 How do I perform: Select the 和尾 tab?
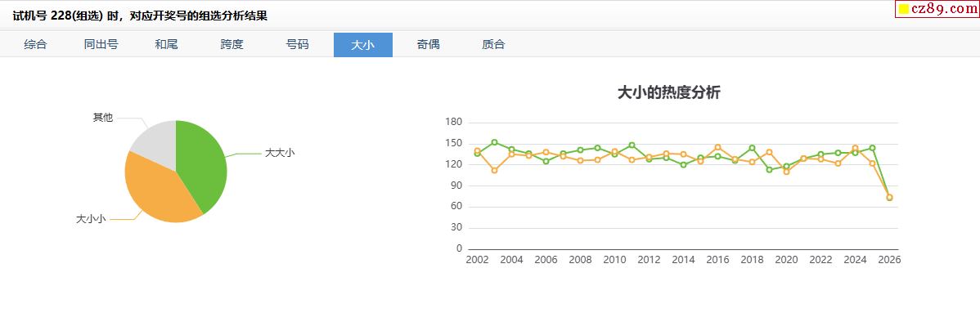pos(166,45)
